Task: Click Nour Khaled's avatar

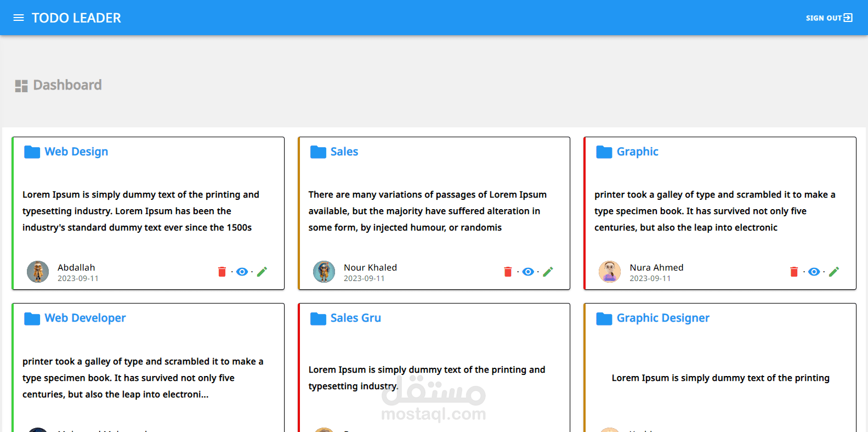Action: [324, 272]
